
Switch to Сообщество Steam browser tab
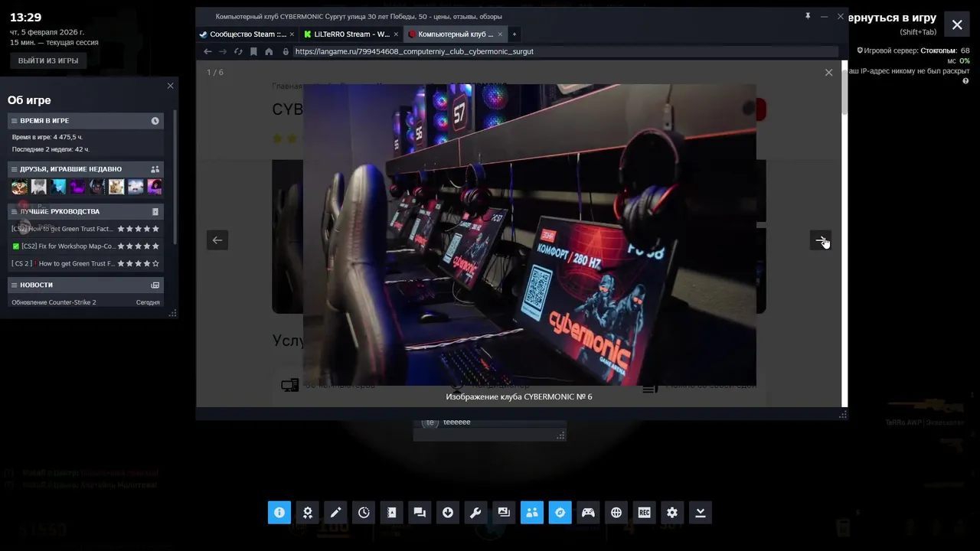point(242,34)
